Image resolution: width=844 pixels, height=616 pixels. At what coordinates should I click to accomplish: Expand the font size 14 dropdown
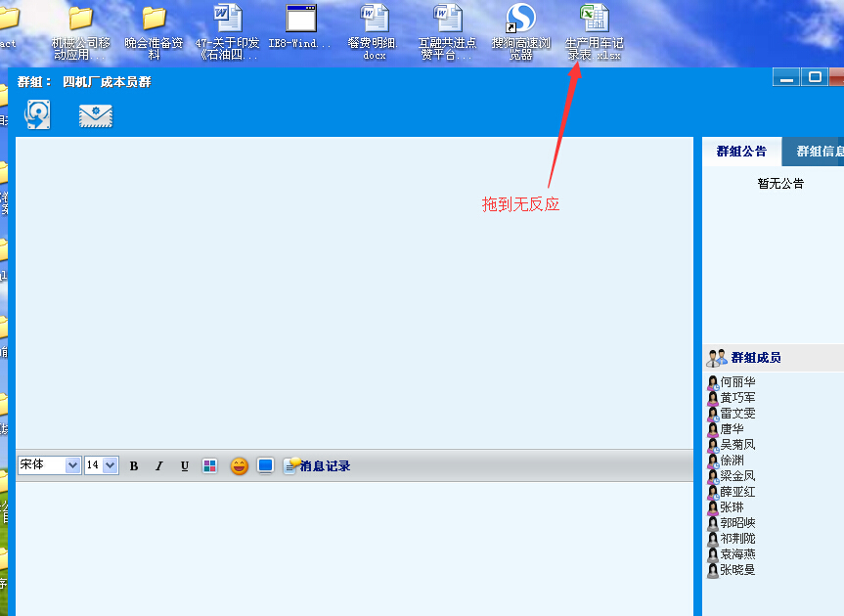pyautogui.click(x=110, y=465)
